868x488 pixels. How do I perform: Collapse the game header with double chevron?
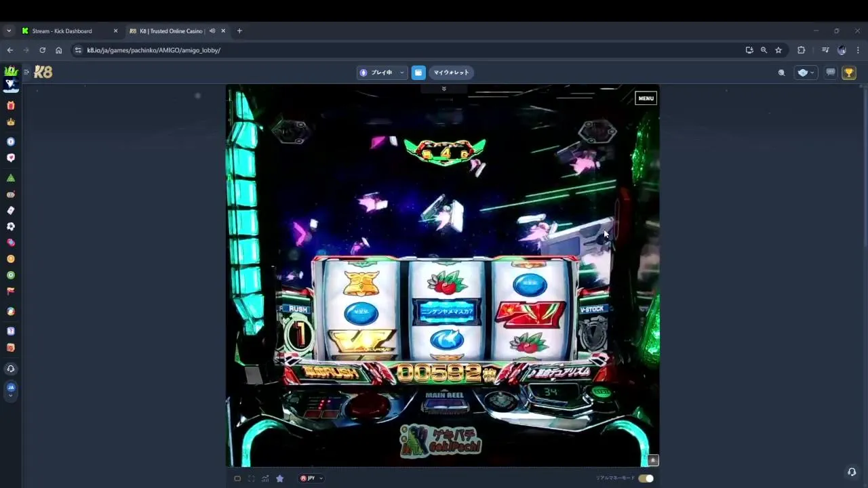tap(443, 89)
